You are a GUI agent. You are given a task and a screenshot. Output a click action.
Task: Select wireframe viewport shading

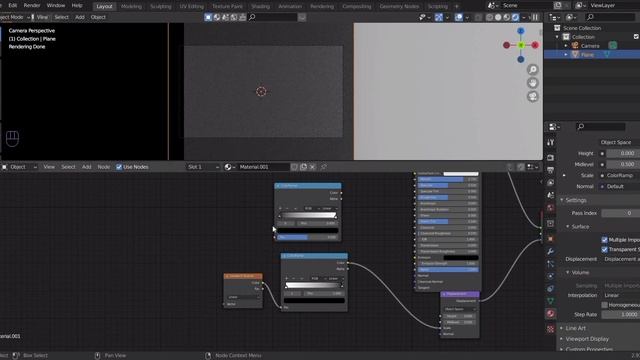(489, 18)
